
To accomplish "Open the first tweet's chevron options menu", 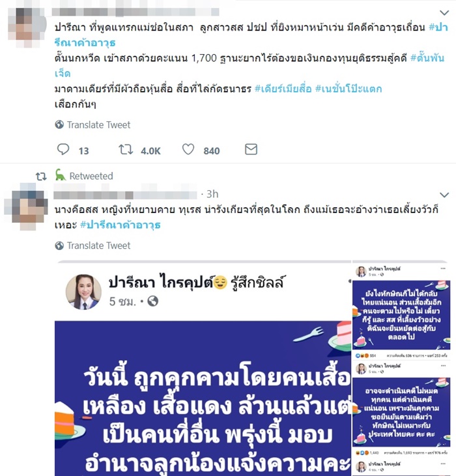I will pyautogui.click(x=444, y=13).
